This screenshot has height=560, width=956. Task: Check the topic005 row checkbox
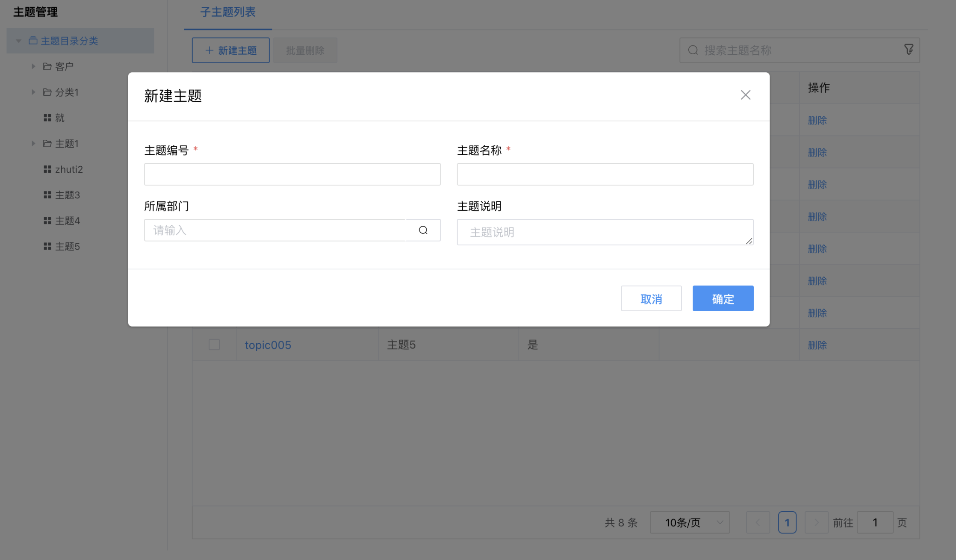coord(214,345)
